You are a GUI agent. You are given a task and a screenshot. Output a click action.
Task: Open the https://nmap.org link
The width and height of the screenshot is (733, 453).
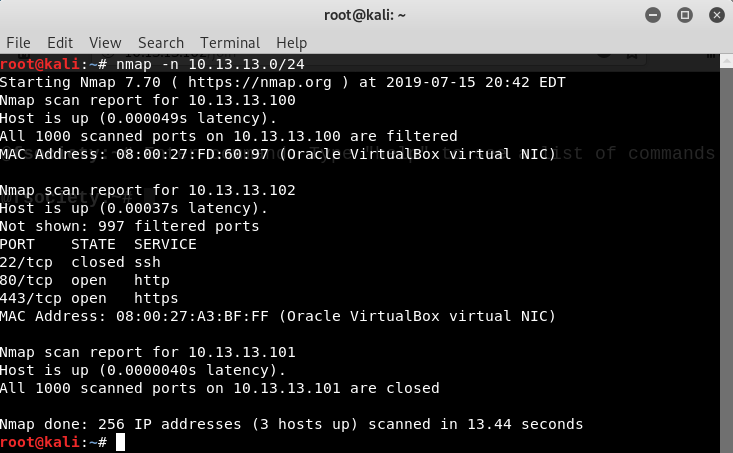click(259, 82)
